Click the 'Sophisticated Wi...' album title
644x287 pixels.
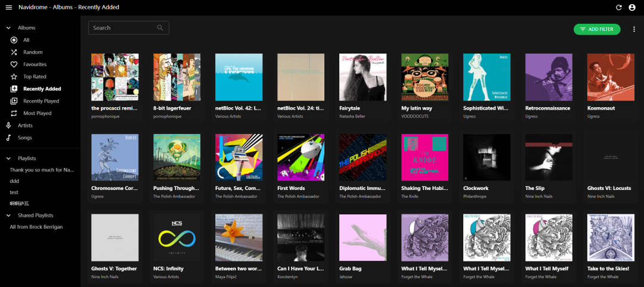click(x=486, y=108)
